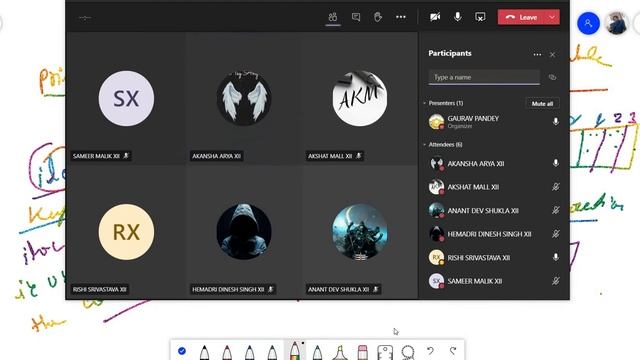The width and height of the screenshot is (640, 360).
Task: Open the profile photo at whiteboard top right
Action: click(x=617, y=23)
